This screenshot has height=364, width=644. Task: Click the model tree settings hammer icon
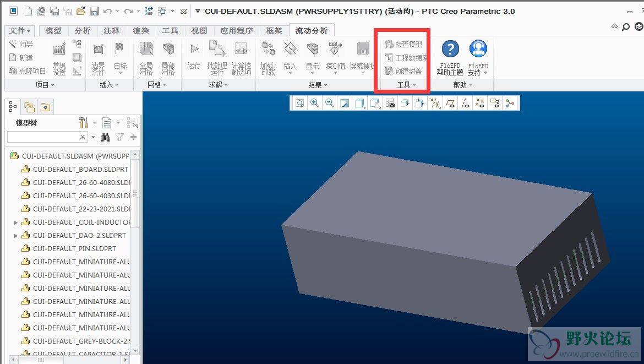coord(83,122)
